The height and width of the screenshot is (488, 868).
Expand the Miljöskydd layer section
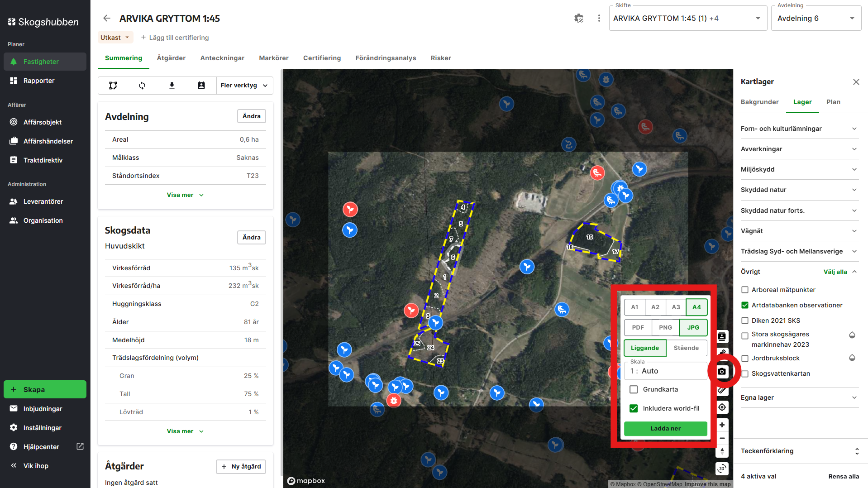pos(799,169)
